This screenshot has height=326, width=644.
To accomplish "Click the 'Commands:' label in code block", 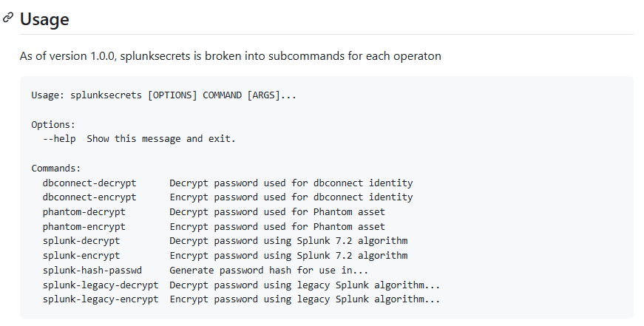I will click(56, 168).
